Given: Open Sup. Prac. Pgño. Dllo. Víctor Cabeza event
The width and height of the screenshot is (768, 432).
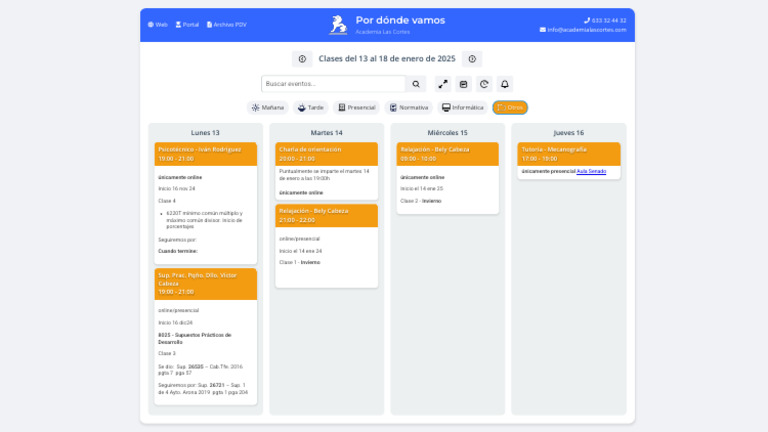Looking at the screenshot, I should tap(206, 284).
